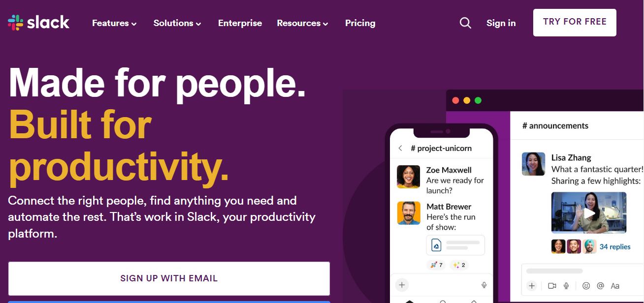Screen dimensions: 644x303
Task: Play Lisa Zhang's video thumbnail
Action: point(589,213)
